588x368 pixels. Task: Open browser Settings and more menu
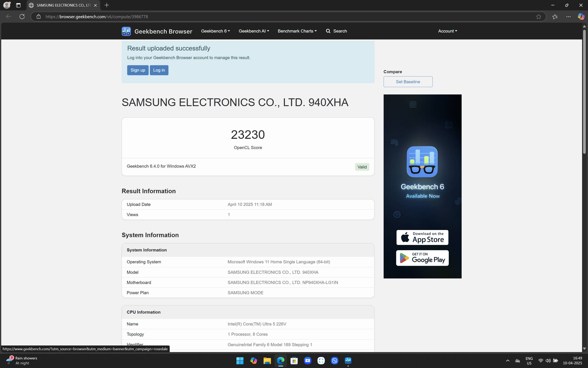click(568, 17)
